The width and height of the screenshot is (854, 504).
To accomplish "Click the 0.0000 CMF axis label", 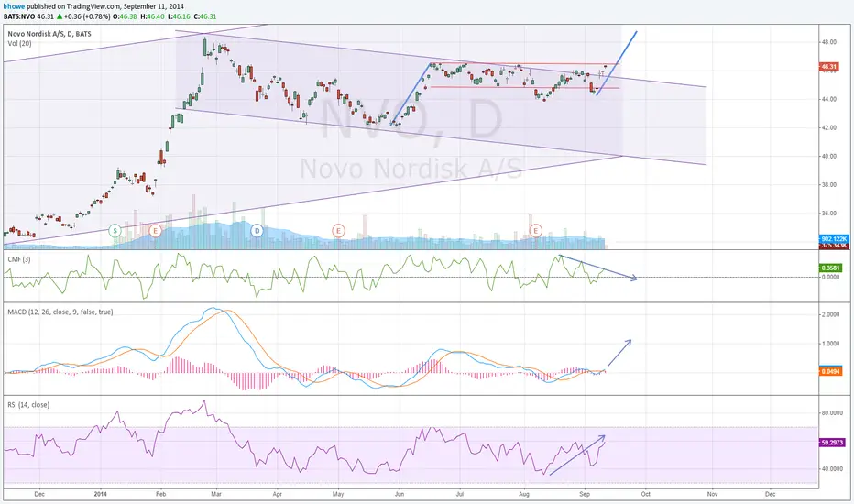I will [x=830, y=278].
